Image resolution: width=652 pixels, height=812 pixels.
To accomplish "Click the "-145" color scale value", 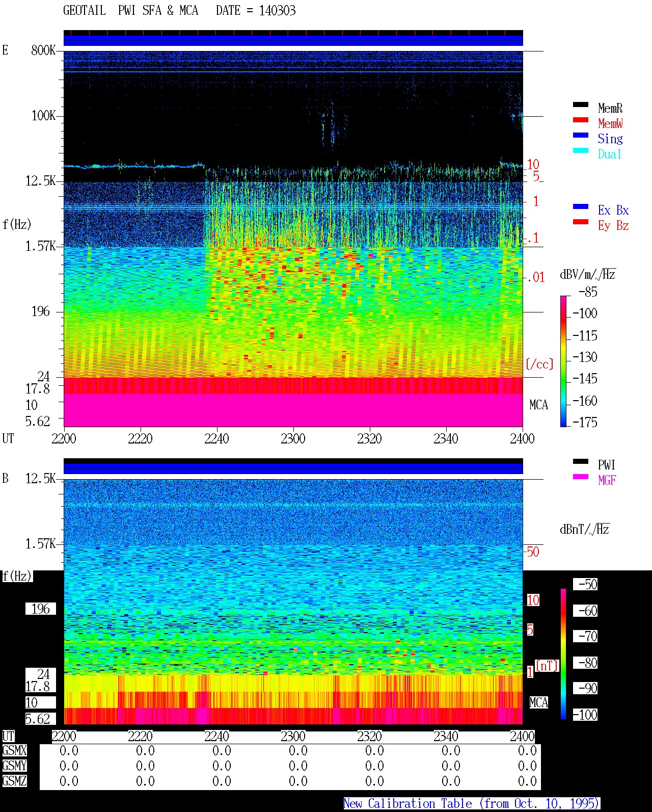I will [585, 379].
